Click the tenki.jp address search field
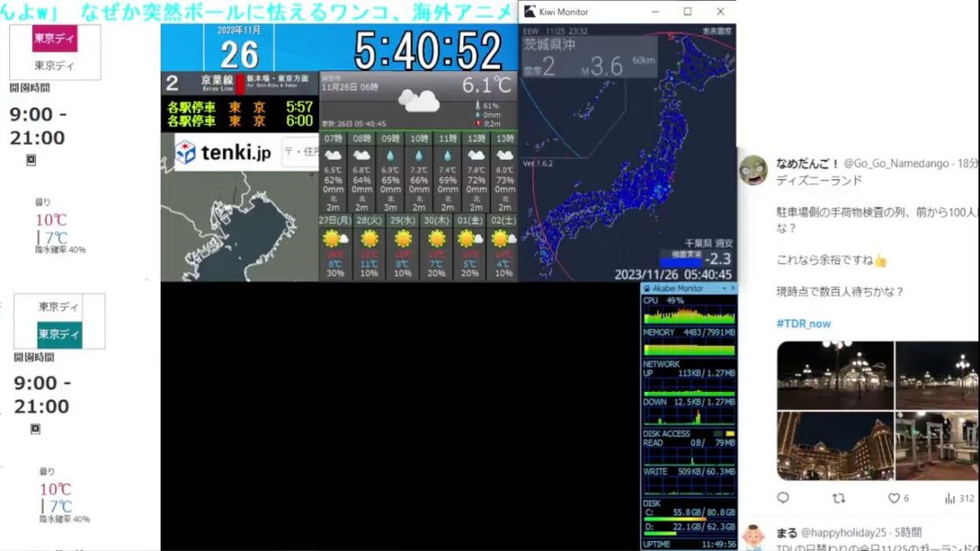Screen dimensions: 980x551 [x=300, y=152]
